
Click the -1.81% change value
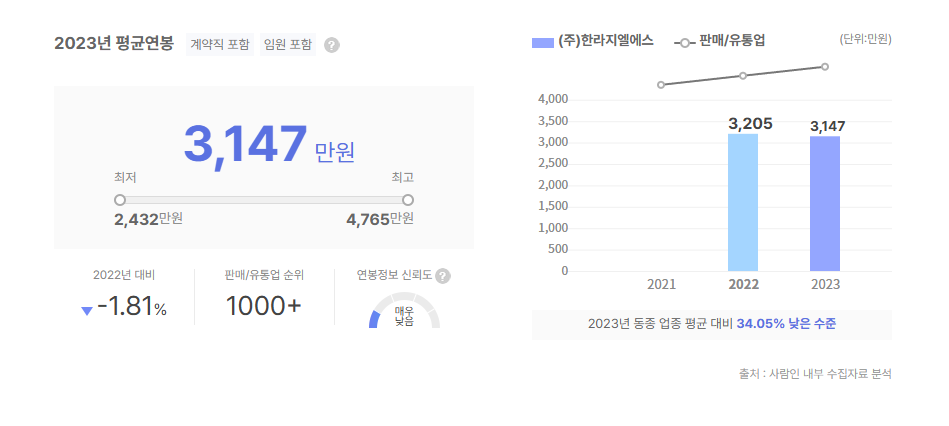coord(132,307)
